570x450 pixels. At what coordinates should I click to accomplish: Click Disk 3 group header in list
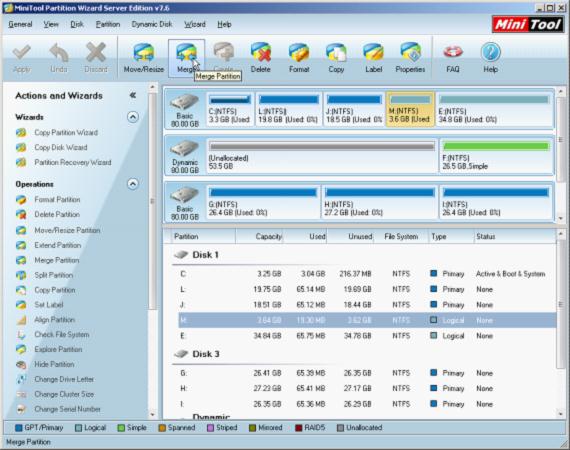tap(197, 354)
